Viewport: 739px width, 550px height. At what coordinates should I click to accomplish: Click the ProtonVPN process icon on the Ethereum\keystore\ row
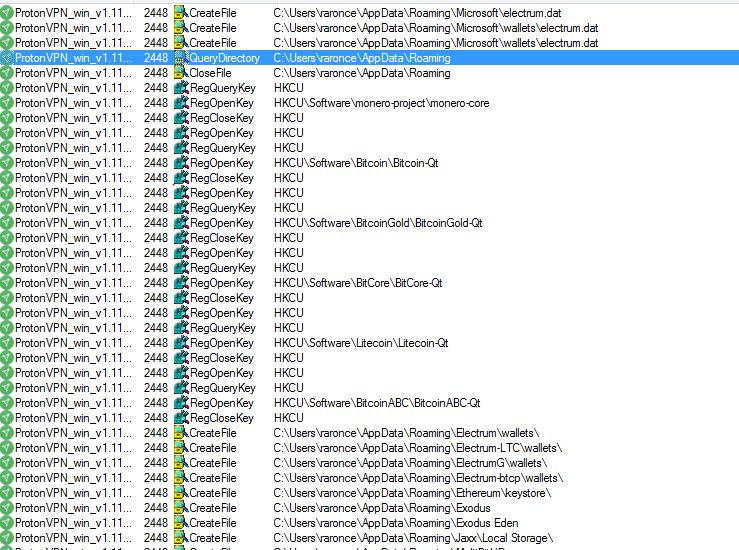point(7,493)
